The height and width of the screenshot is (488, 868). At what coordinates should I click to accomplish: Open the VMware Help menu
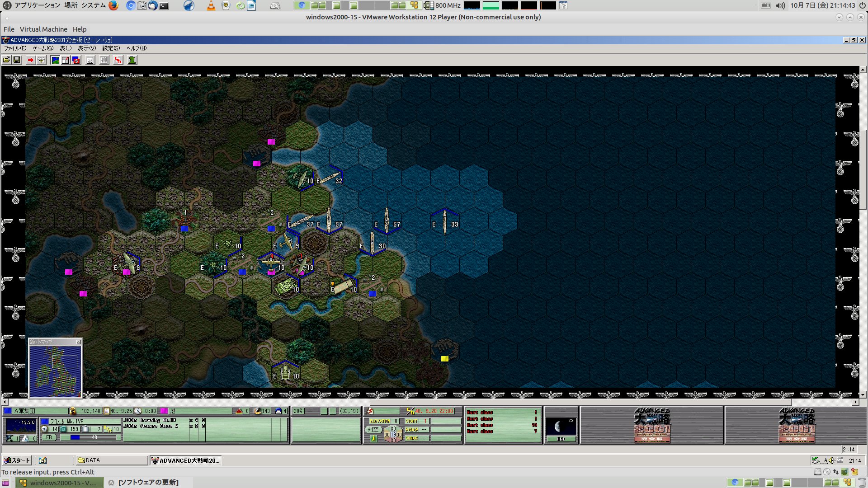click(80, 29)
